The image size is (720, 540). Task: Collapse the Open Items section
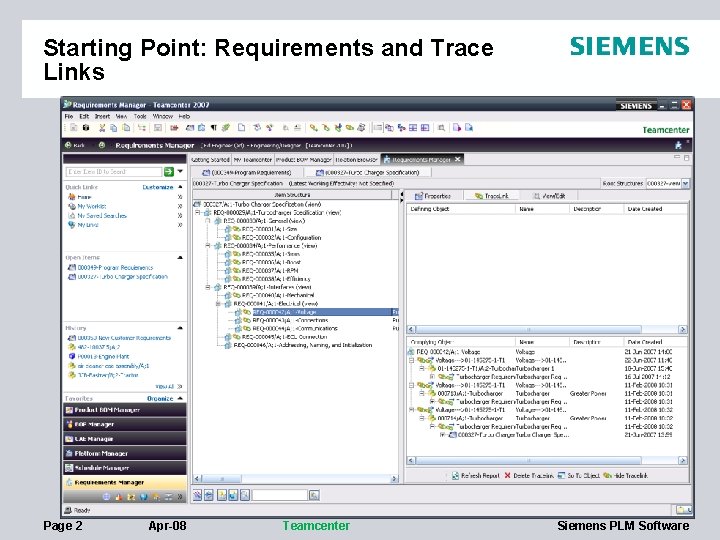180,258
